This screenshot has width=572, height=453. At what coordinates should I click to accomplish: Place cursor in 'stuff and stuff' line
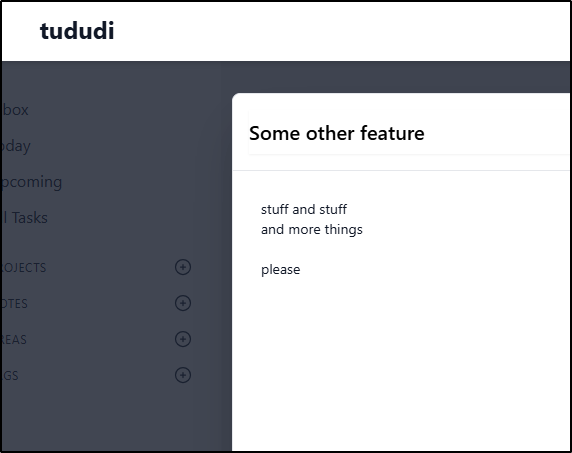[x=304, y=209]
